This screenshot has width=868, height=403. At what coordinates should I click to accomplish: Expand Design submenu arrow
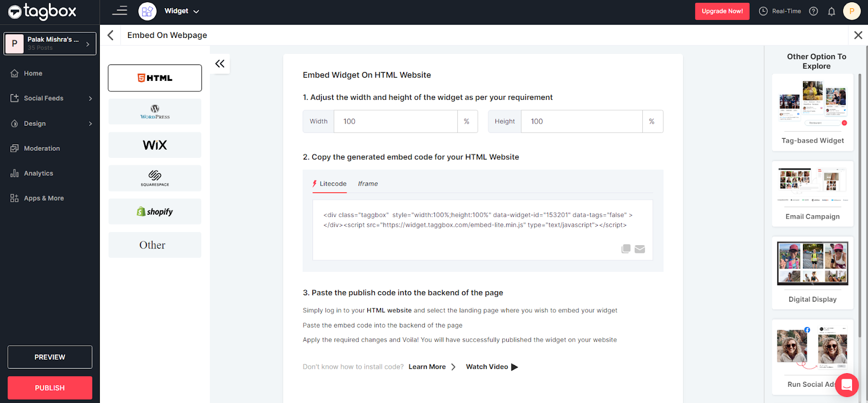pos(91,124)
